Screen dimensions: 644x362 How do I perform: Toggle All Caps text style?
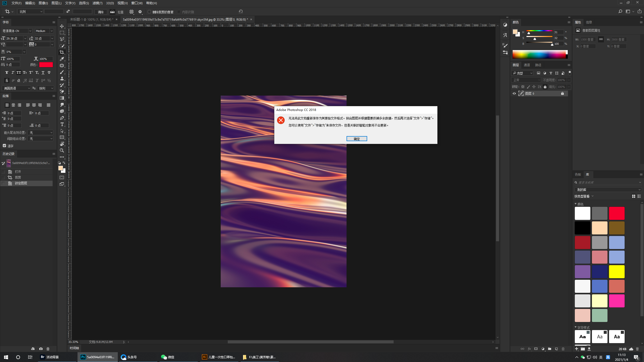click(x=19, y=72)
